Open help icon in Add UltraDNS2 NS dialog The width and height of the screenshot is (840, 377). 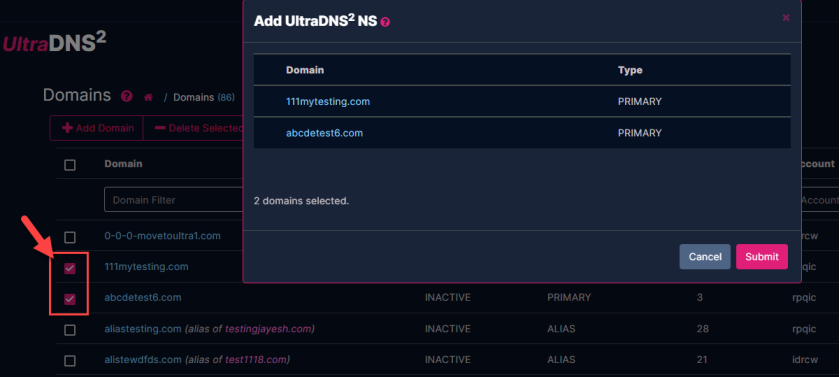(385, 22)
